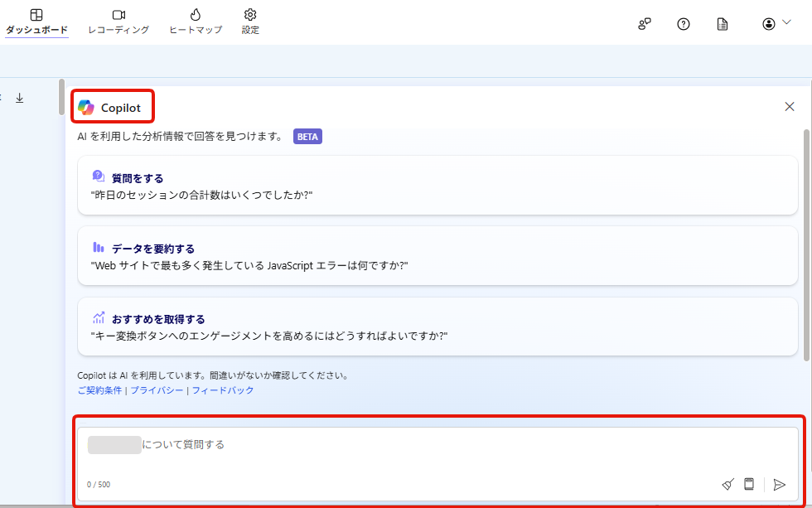Open the user account avatar icon
Viewport: 812px width, 508px height.
click(x=769, y=24)
